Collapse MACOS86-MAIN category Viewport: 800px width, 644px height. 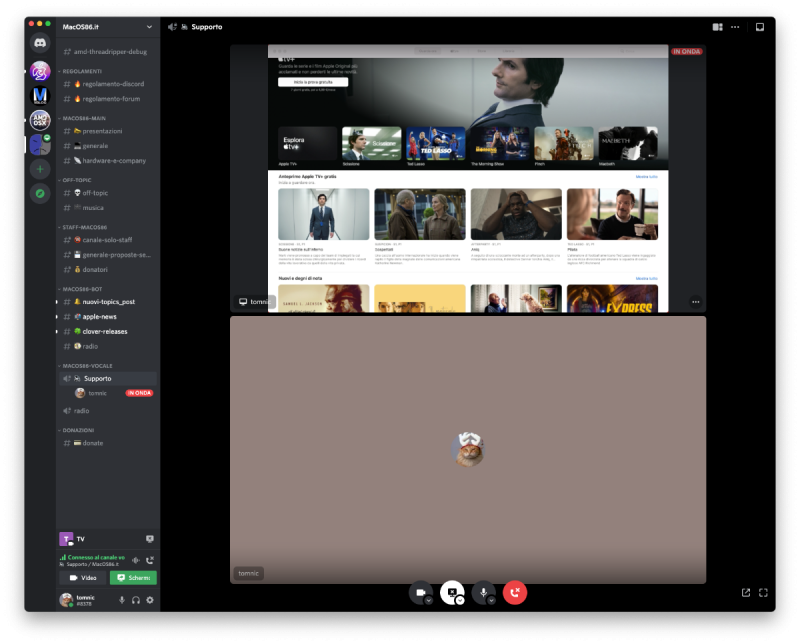84,118
